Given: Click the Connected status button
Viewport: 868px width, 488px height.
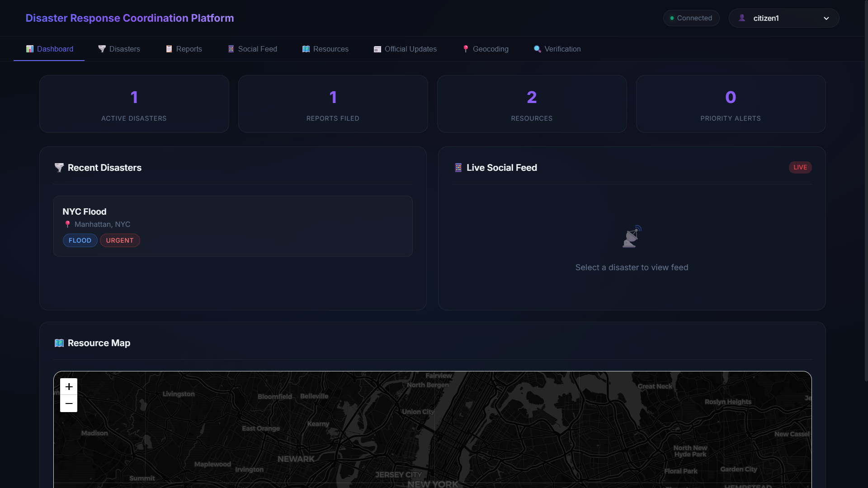Looking at the screenshot, I should [x=691, y=18].
